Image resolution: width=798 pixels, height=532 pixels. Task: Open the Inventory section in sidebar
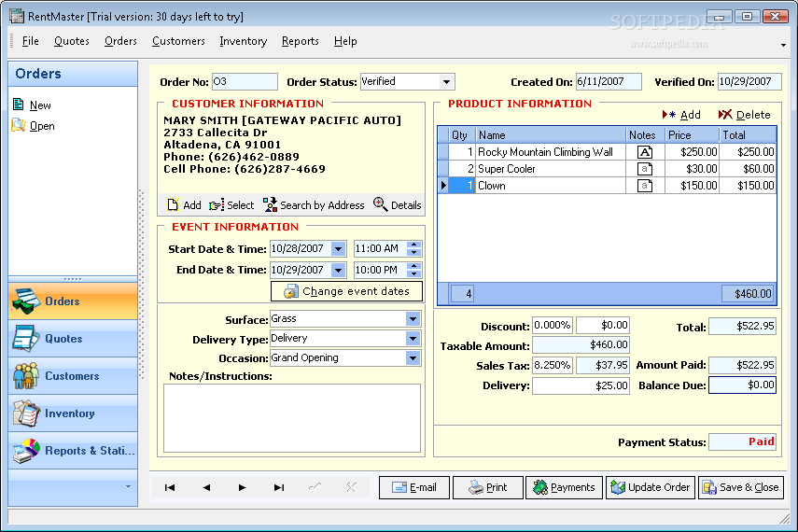pyautogui.click(x=73, y=413)
